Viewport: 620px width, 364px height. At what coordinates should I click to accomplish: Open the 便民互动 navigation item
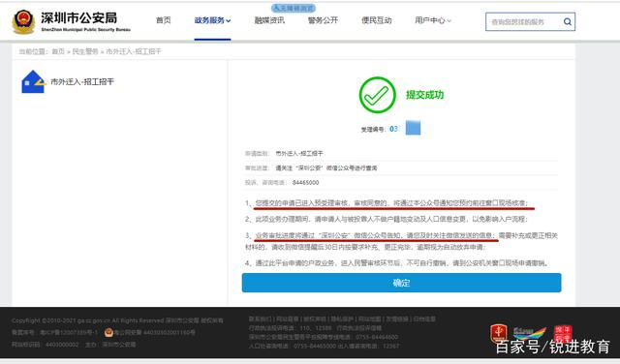(377, 20)
